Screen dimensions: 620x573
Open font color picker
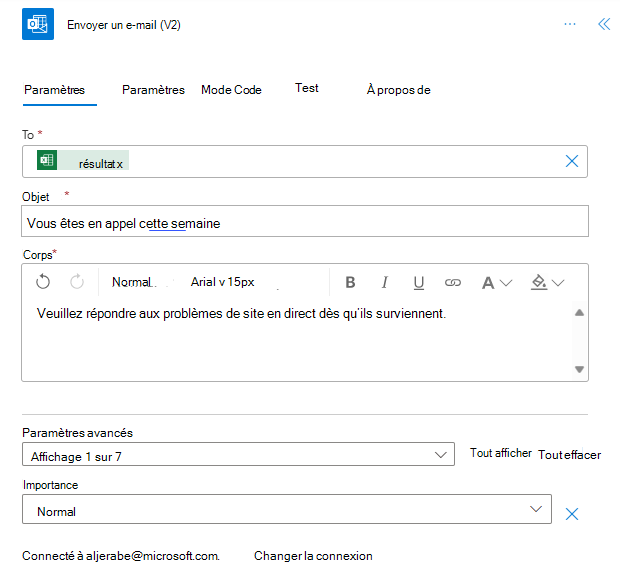(x=488, y=283)
